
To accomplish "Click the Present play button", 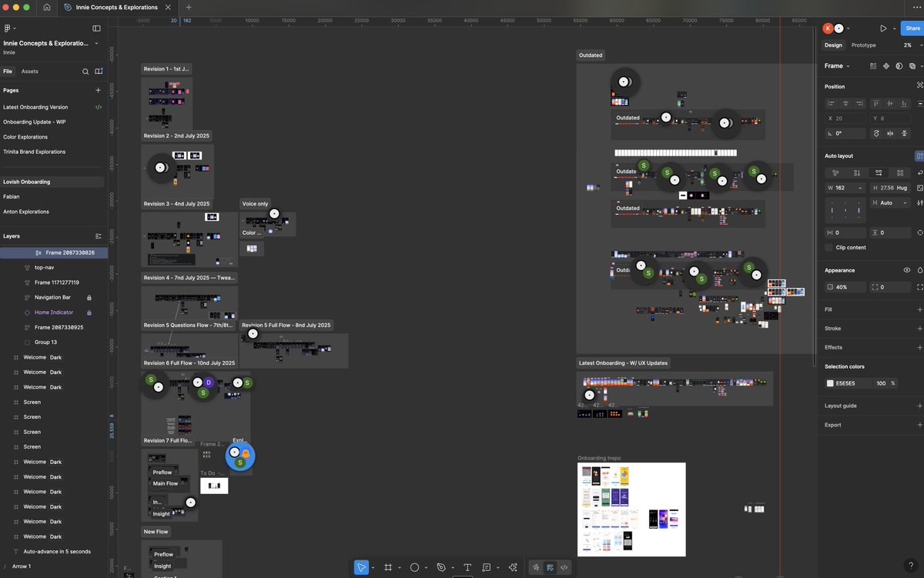I will click(882, 28).
